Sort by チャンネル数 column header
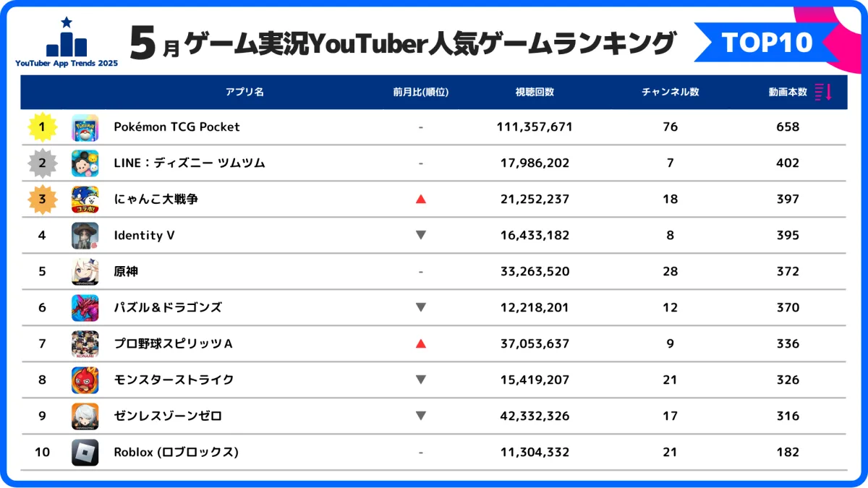Image resolution: width=868 pixels, height=488 pixels. (670, 92)
